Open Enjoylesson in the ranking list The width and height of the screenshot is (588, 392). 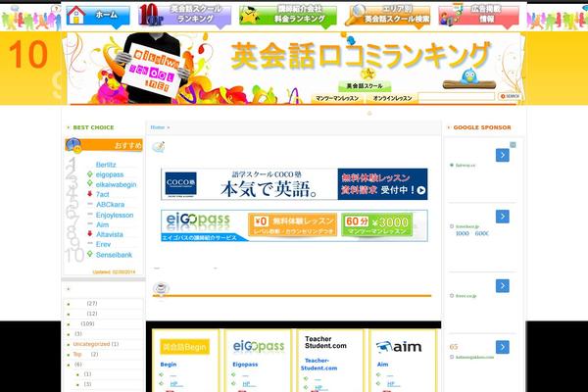point(115,215)
